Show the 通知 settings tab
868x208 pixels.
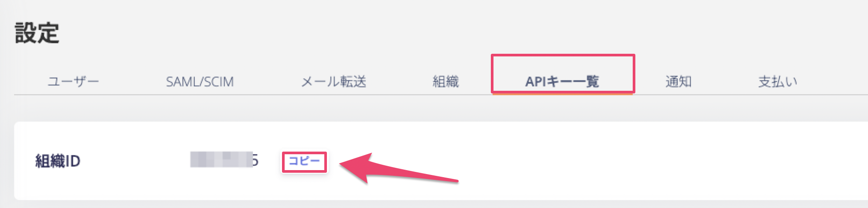click(x=678, y=82)
